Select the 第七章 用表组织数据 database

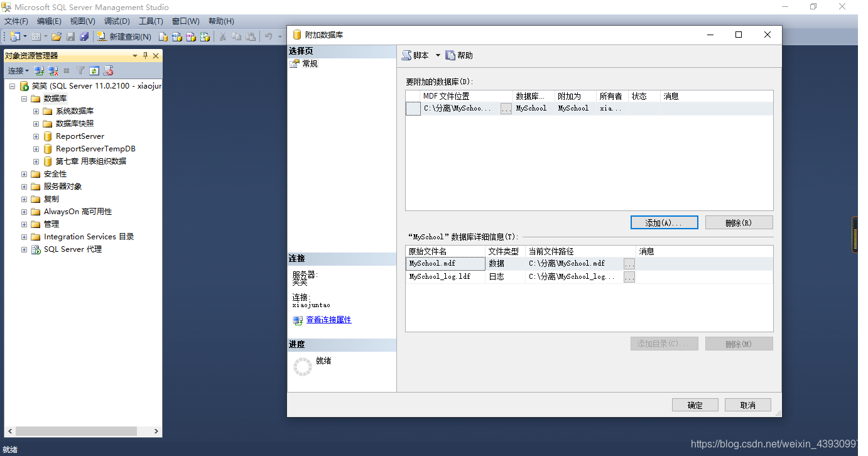point(91,161)
